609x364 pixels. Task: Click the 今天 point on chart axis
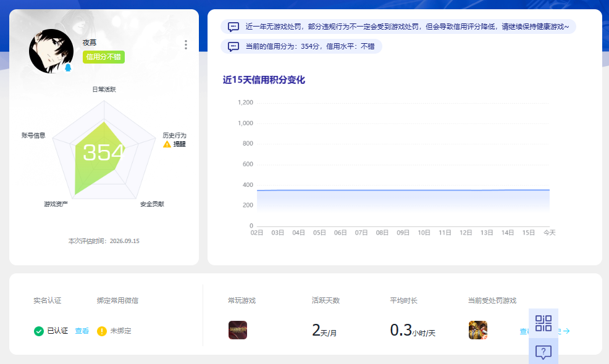point(549,233)
